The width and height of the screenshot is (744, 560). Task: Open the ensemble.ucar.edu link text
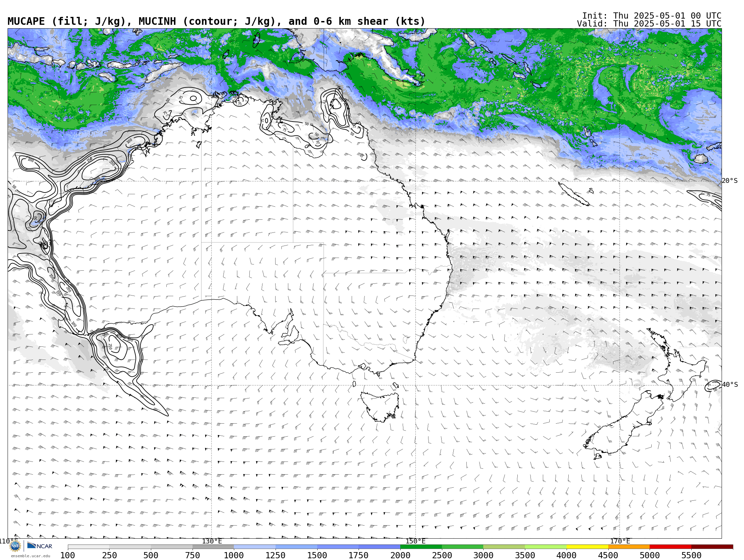pyautogui.click(x=30, y=556)
